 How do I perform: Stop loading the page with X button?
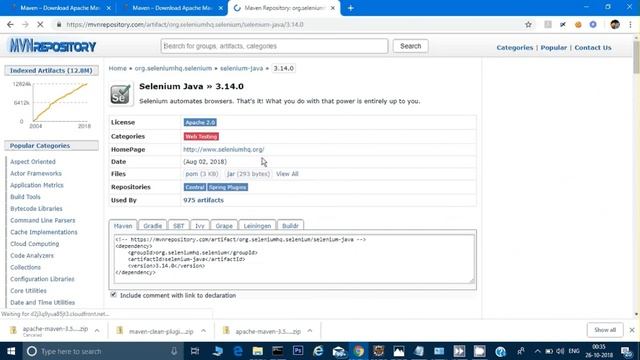(40, 24)
